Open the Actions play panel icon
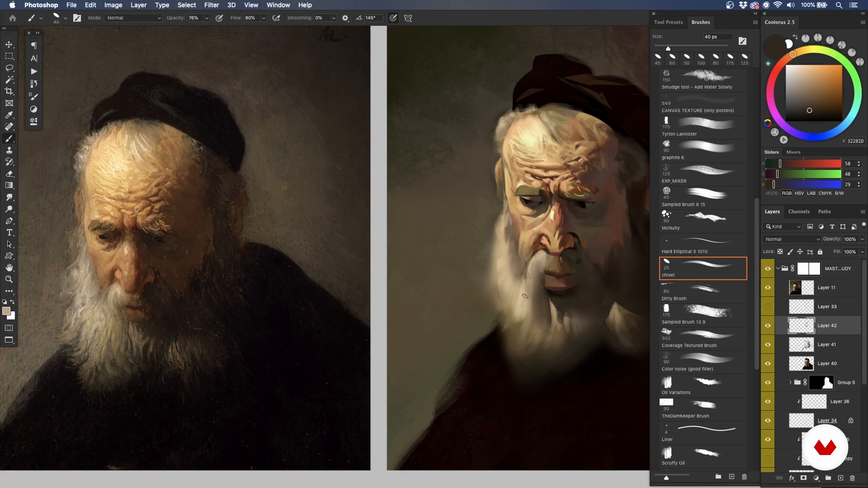 pos(34,71)
